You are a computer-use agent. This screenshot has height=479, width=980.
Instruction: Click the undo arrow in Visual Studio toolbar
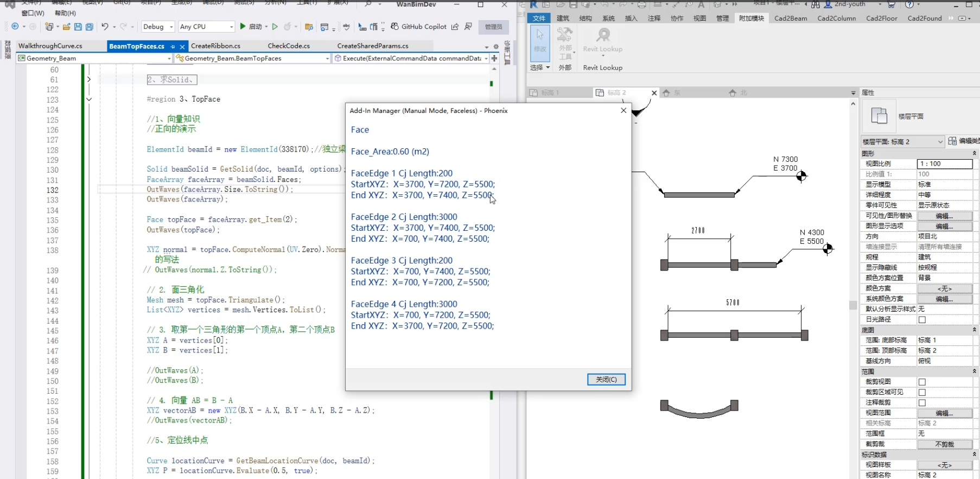point(105,27)
